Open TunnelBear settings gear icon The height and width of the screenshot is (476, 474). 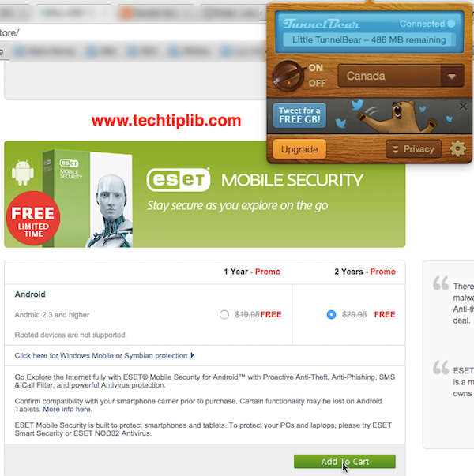pyautogui.click(x=457, y=149)
